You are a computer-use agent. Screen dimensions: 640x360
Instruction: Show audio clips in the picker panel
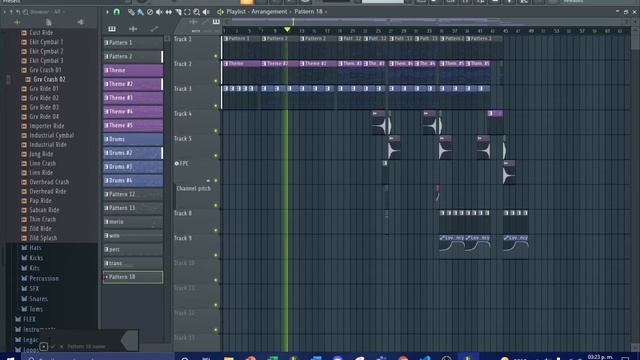coord(133,29)
